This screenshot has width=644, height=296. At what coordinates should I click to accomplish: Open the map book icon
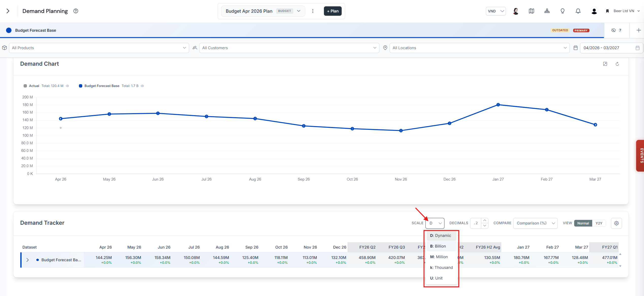click(531, 11)
